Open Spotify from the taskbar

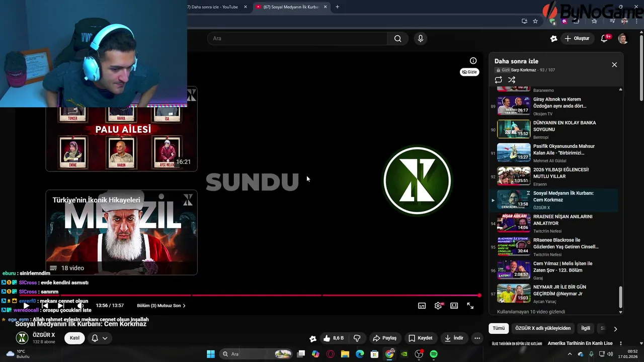click(433, 354)
